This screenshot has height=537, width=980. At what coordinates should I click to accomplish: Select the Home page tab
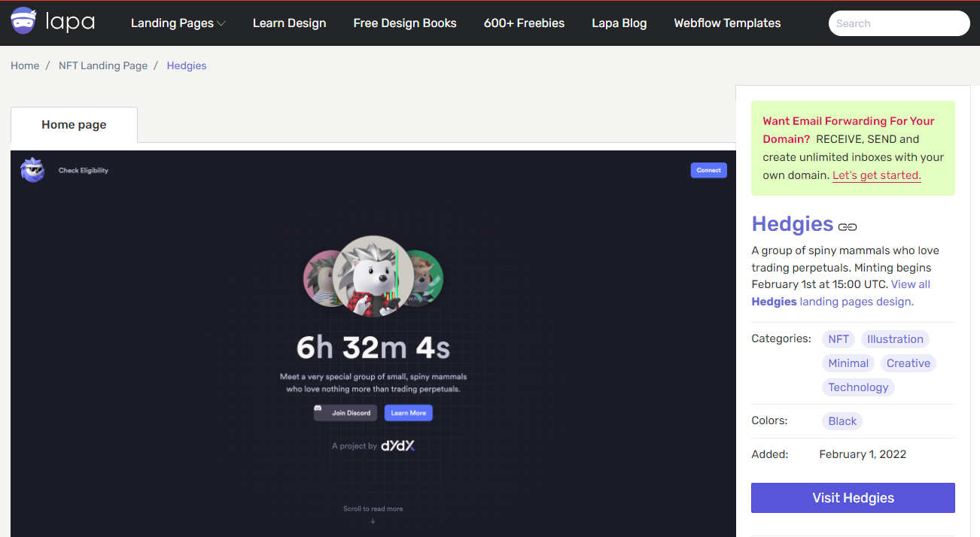(74, 125)
